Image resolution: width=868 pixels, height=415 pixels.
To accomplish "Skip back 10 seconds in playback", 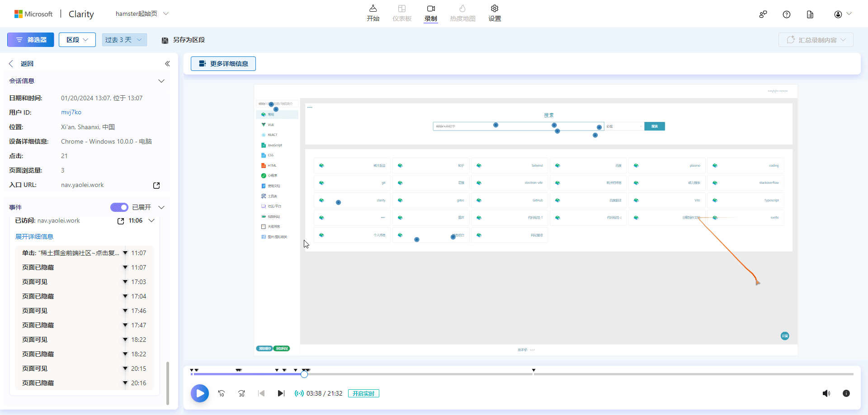I will pos(221,393).
